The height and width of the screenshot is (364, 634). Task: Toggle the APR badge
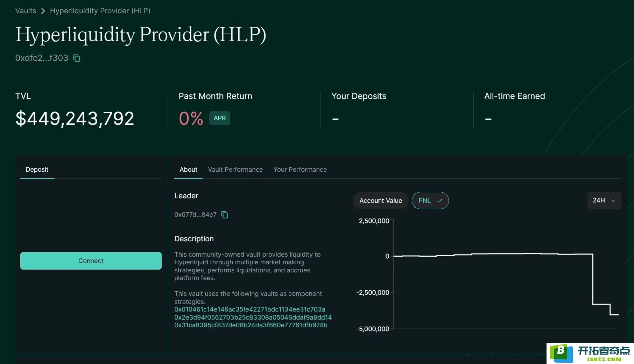(220, 118)
